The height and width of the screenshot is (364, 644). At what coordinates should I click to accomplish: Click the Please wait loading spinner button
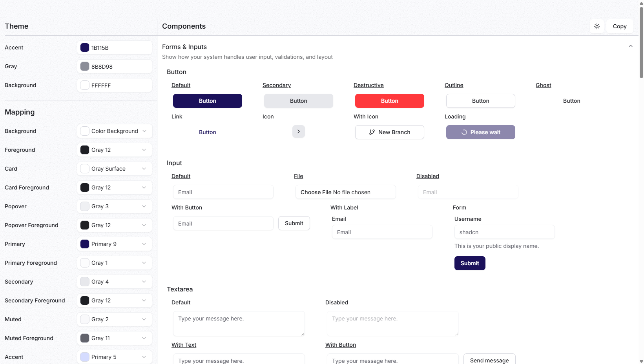480,132
